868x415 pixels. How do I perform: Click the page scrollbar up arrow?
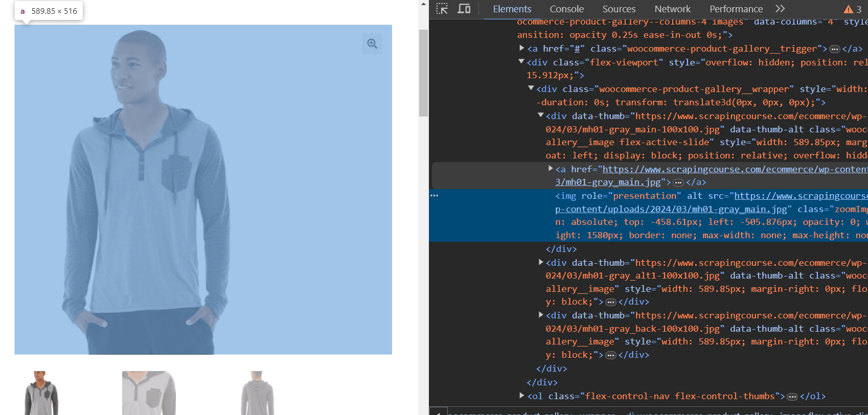[423, 4]
